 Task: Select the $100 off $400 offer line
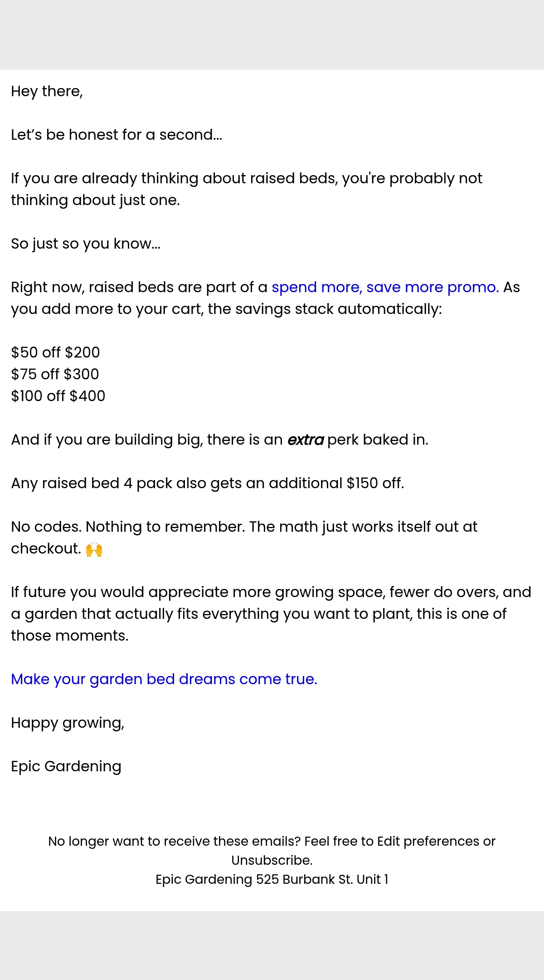(58, 396)
